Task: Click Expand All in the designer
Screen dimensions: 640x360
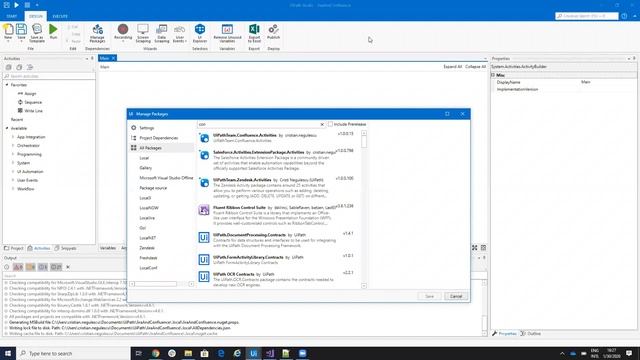Action: 453,67
